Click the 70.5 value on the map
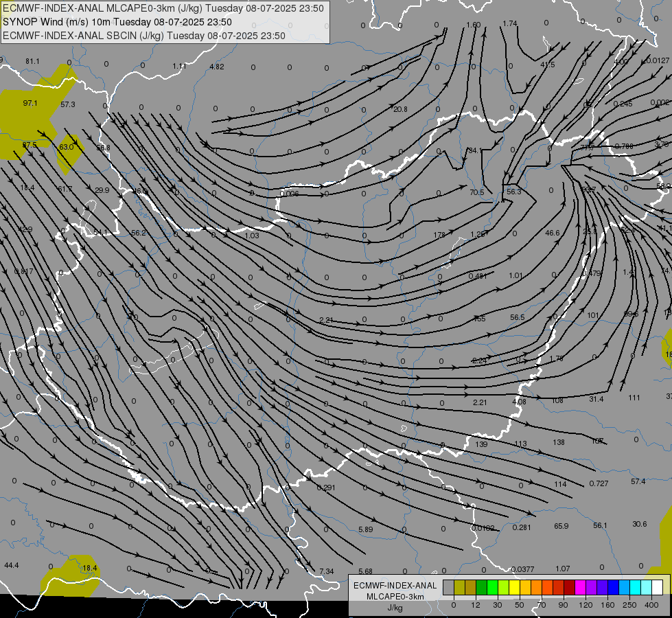 [x=476, y=192]
